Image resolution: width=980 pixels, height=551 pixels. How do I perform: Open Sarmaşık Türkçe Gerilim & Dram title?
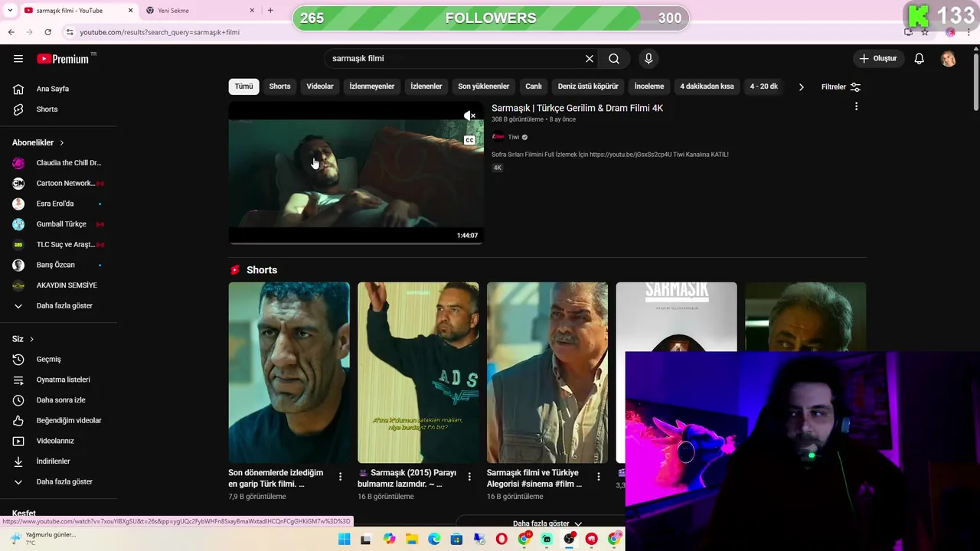577,108
